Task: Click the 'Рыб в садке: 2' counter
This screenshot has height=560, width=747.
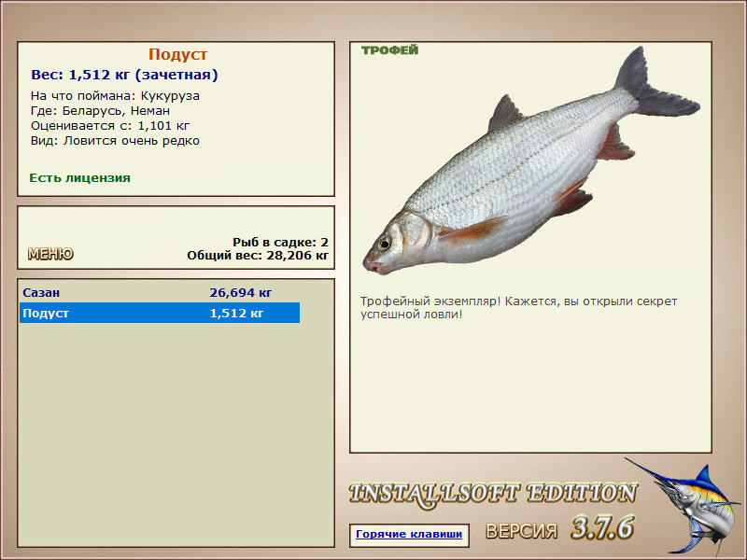Action: (x=281, y=242)
